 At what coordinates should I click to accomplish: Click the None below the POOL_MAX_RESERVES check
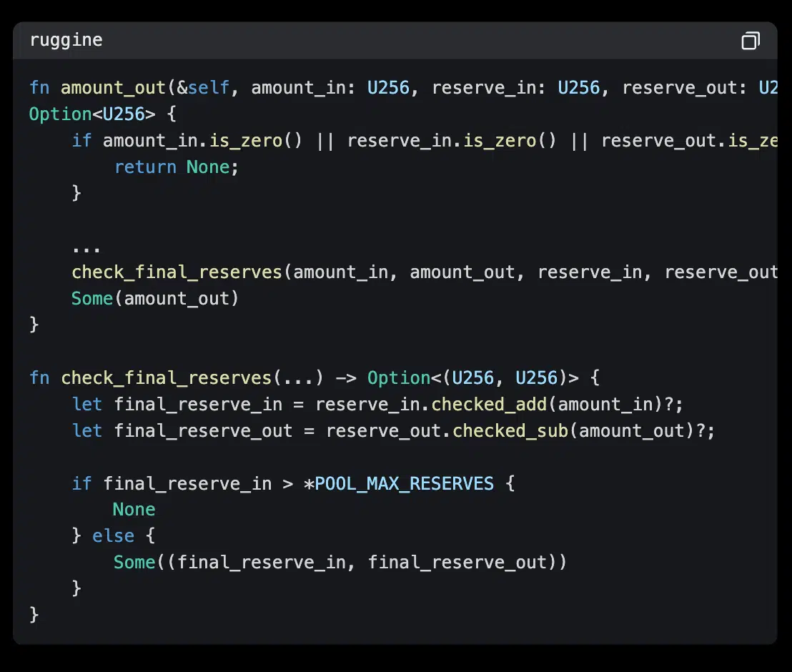tap(134, 510)
